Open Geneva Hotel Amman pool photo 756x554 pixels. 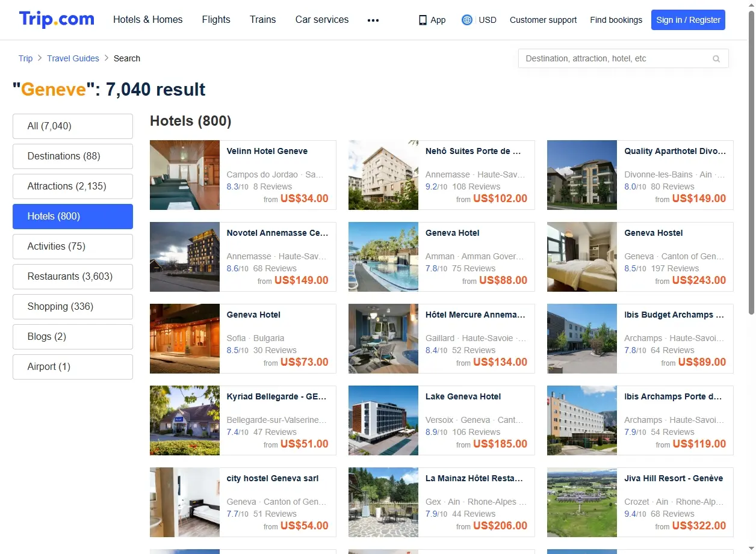[383, 257]
